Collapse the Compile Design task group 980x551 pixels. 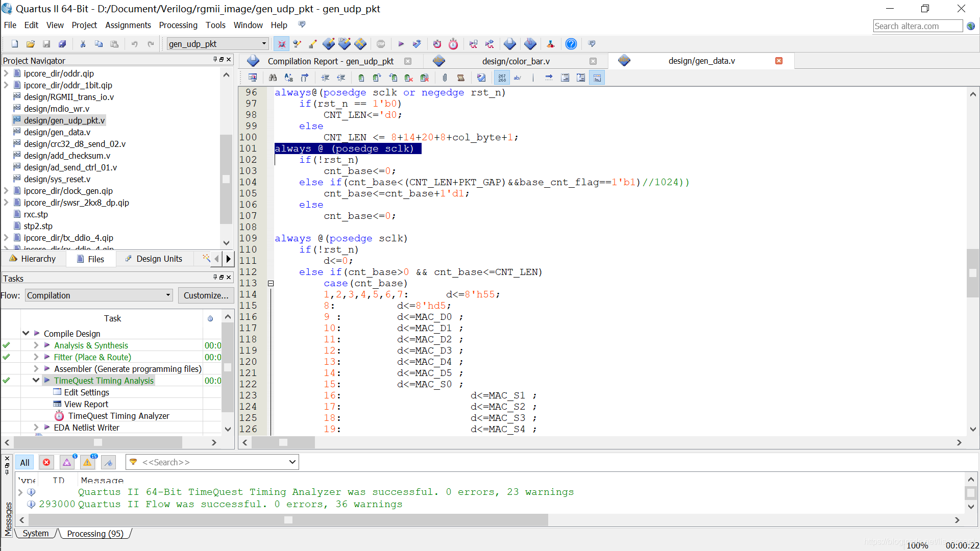[x=26, y=334]
